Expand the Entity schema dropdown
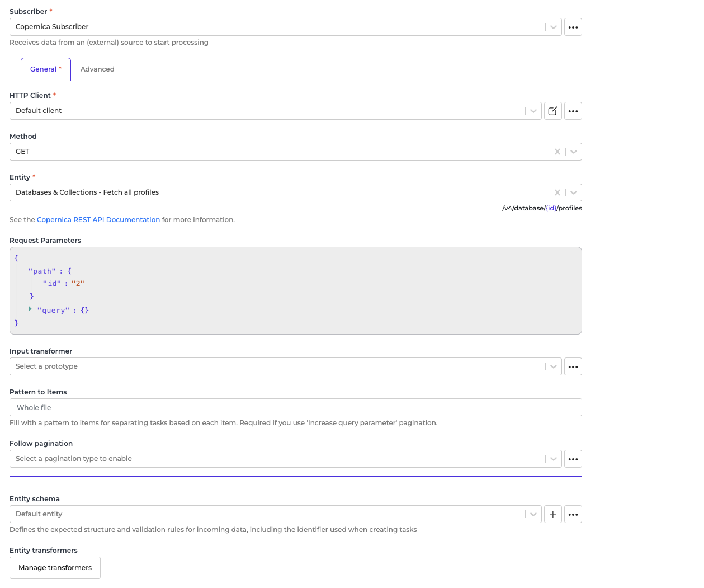 tap(533, 514)
